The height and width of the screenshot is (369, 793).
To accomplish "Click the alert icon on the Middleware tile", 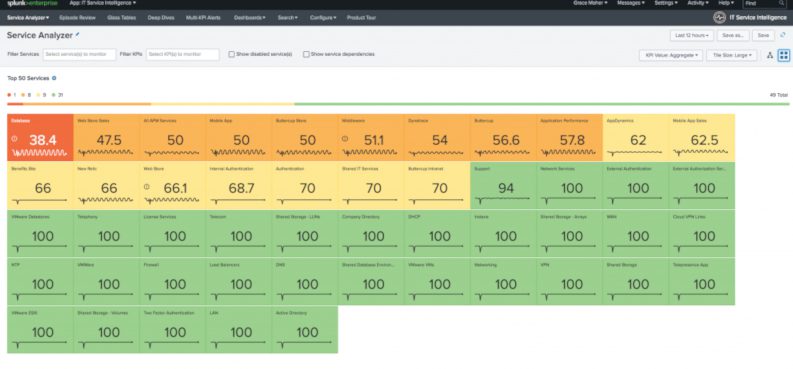I will [345, 139].
